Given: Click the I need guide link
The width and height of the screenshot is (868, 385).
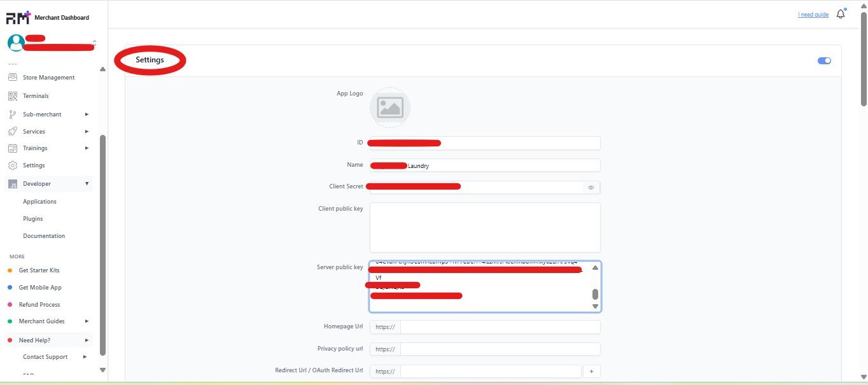Looking at the screenshot, I should (x=813, y=14).
